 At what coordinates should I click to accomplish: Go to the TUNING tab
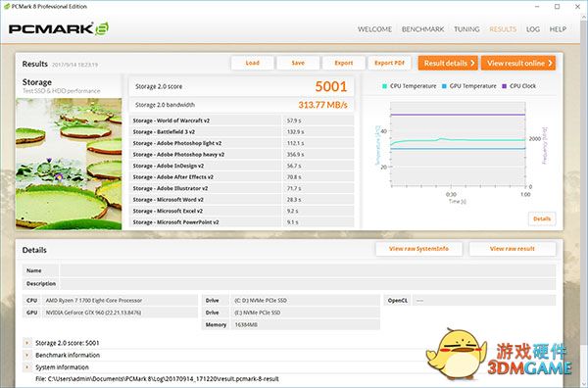pos(466,29)
